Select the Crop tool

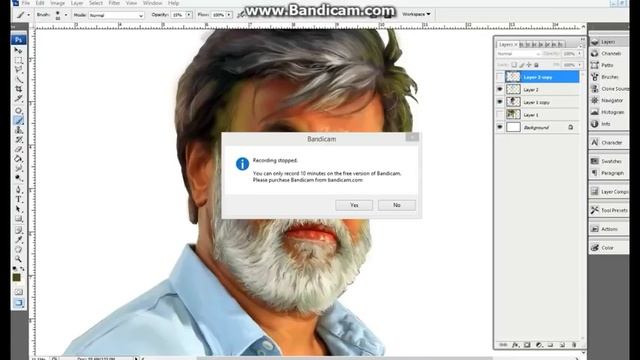(18, 89)
